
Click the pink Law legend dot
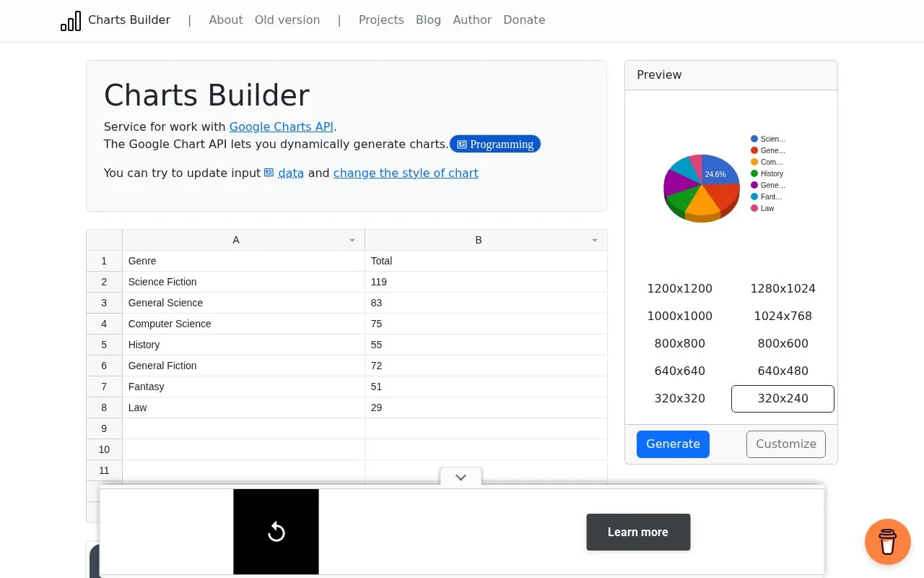point(754,208)
